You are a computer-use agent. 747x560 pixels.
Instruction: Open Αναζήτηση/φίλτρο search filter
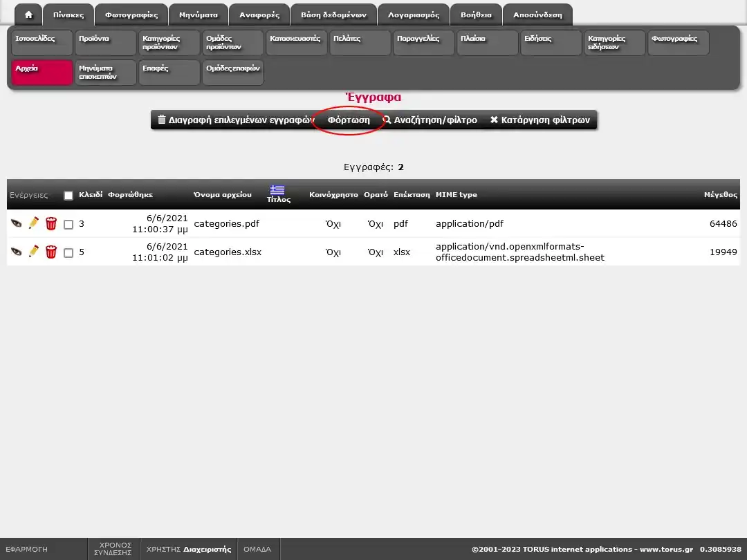(430, 120)
